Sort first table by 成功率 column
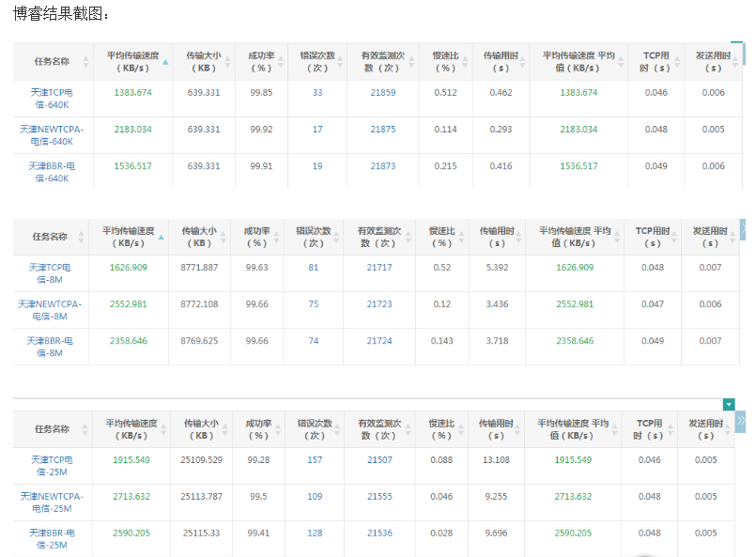 (x=279, y=62)
